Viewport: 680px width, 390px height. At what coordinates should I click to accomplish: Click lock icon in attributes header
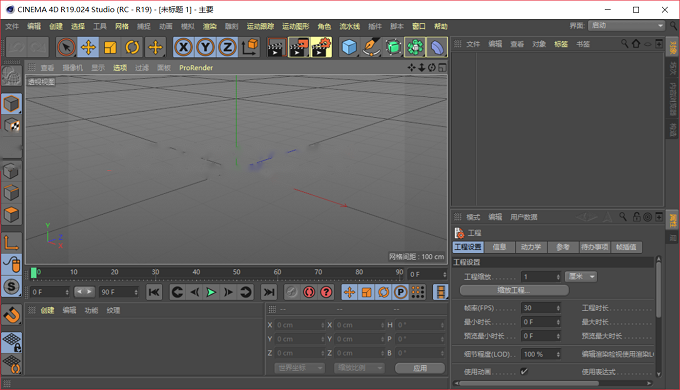pyautogui.click(x=637, y=217)
